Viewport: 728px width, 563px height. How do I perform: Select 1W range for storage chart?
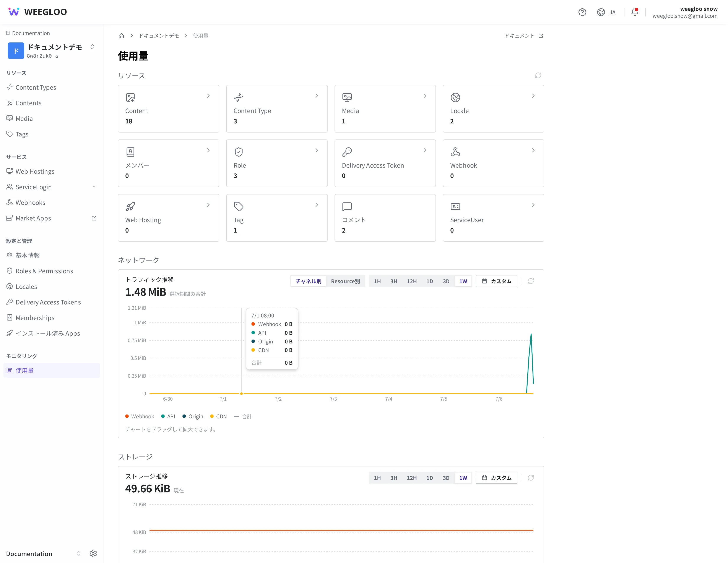(x=463, y=478)
